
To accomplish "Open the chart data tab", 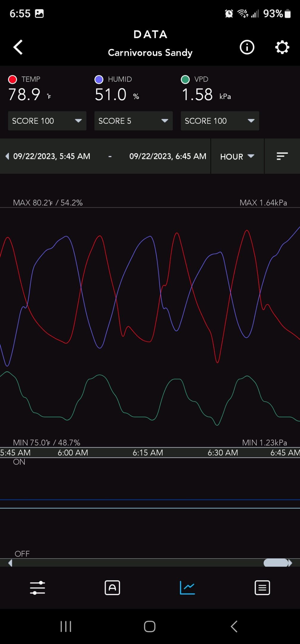I will tap(187, 588).
